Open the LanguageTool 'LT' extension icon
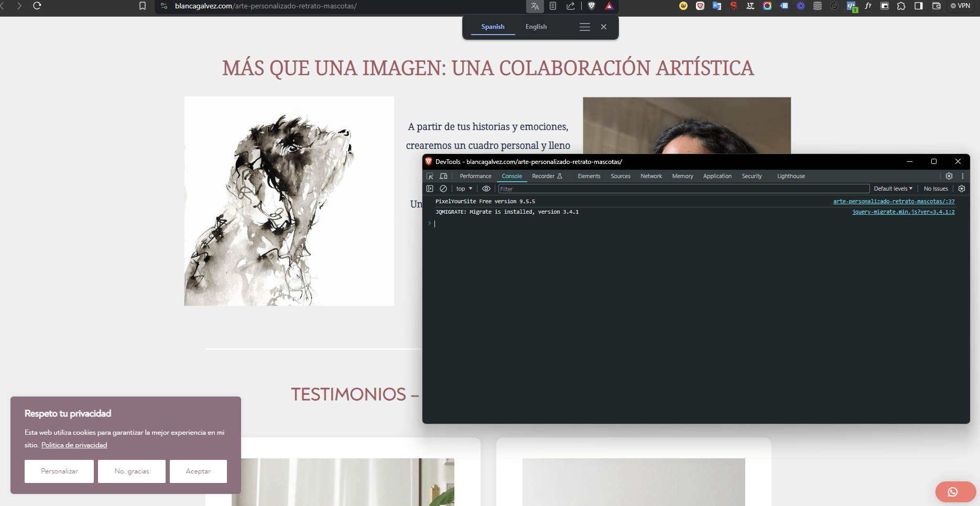980x506 pixels. pos(750,6)
